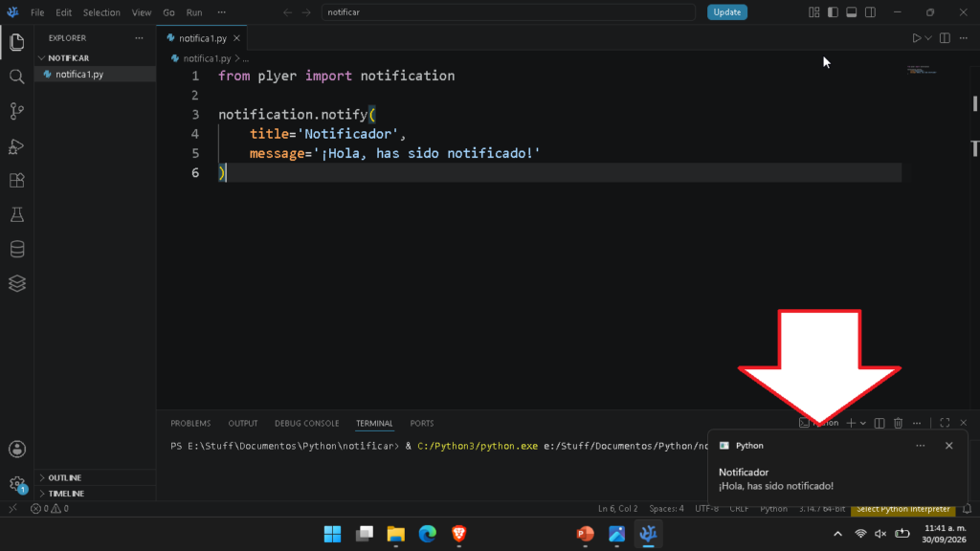
Task: Run the Python file with play icon
Action: (916, 38)
